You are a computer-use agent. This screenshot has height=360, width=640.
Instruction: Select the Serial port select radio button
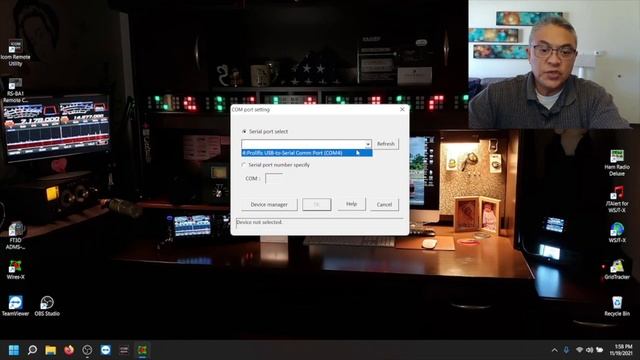pyautogui.click(x=244, y=131)
